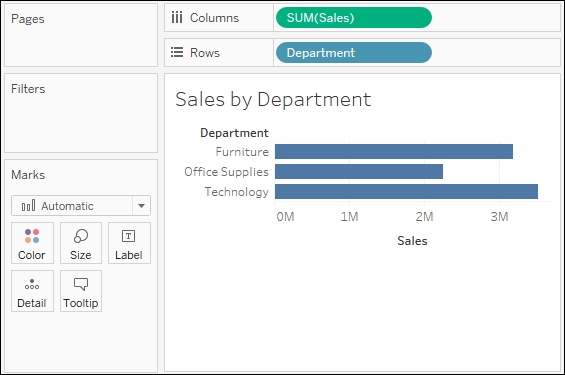Open the Label marks card button

(129, 243)
